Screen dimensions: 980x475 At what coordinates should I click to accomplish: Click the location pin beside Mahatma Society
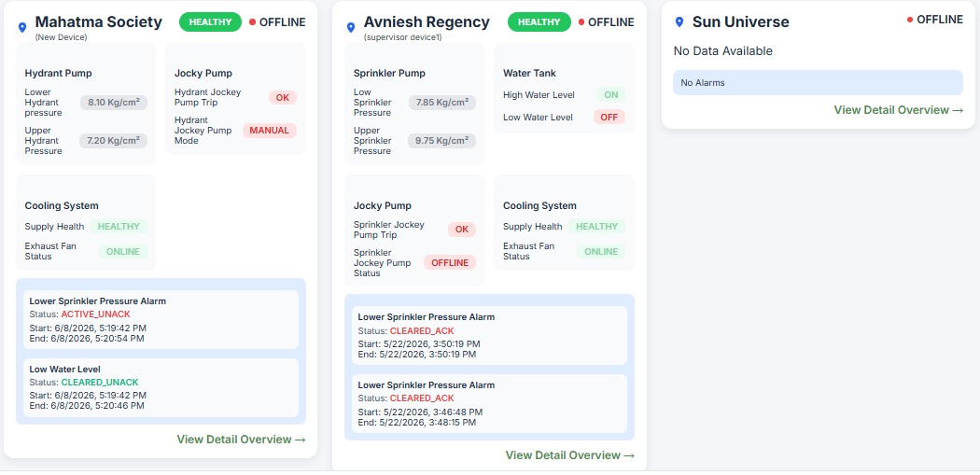click(x=22, y=27)
